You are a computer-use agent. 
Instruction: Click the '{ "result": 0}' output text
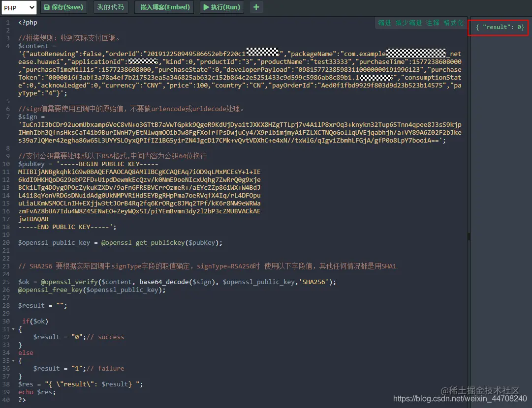pyautogui.click(x=500, y=27)
